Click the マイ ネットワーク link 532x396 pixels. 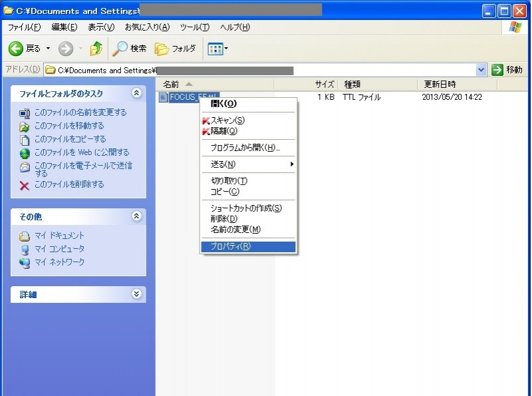tap(59, 262)
